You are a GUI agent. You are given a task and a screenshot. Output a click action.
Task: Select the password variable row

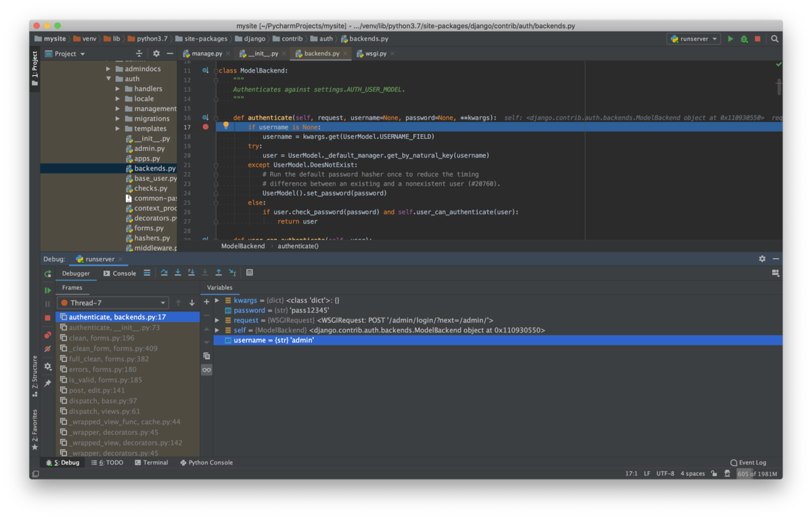497,310
